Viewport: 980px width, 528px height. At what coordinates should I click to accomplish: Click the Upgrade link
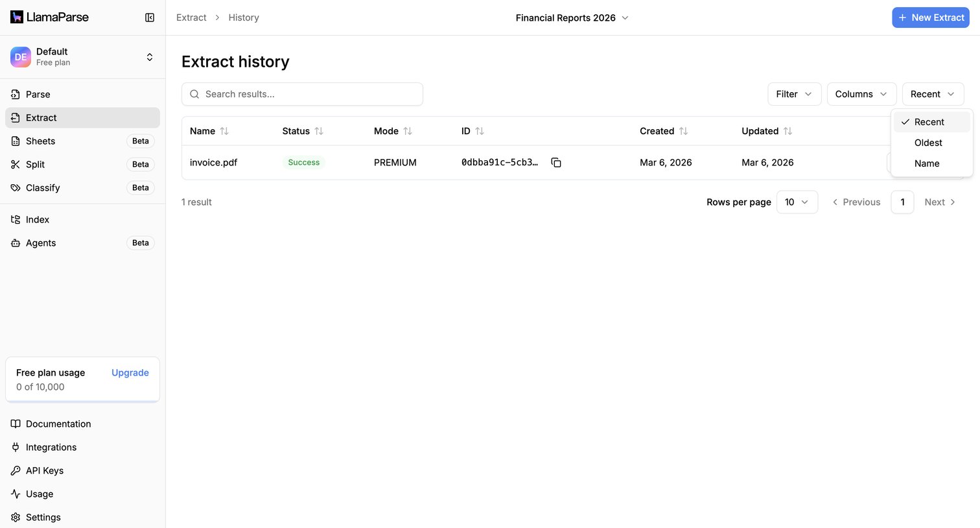pyautogui.click(x=130, y=373)
